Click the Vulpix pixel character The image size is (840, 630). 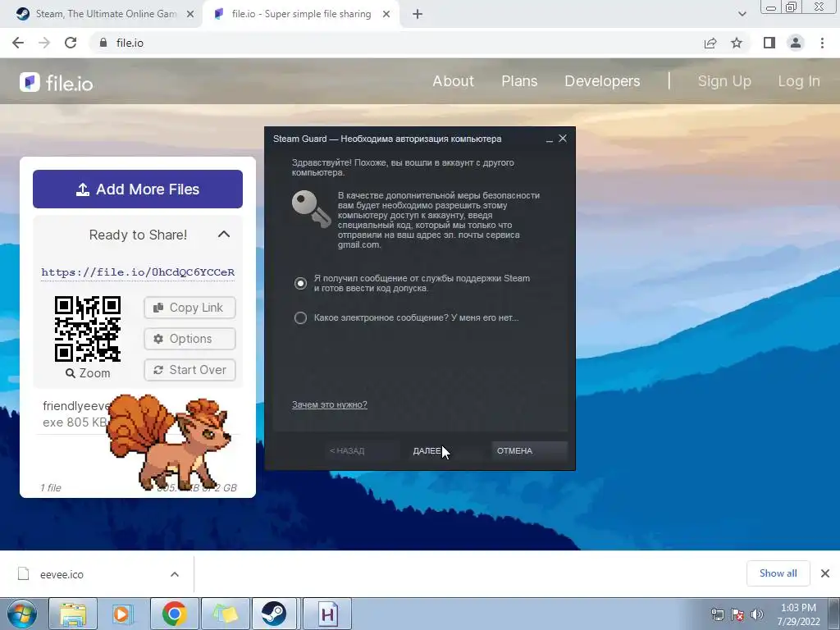coord(169,442)
